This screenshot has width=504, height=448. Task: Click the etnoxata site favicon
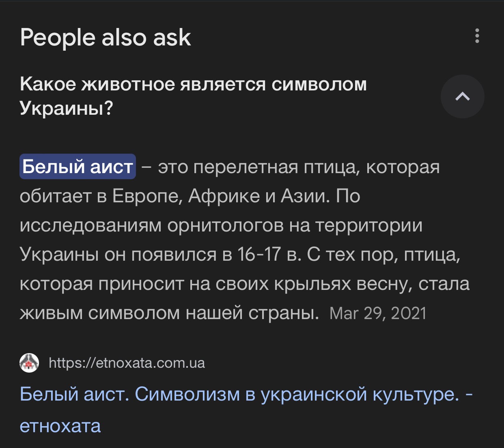coord(29,363)
